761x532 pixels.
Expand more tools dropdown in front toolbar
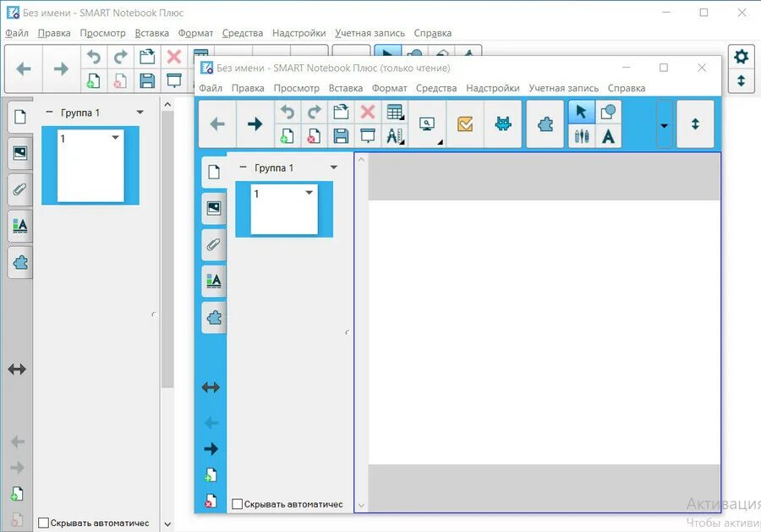tap(664, 124)
